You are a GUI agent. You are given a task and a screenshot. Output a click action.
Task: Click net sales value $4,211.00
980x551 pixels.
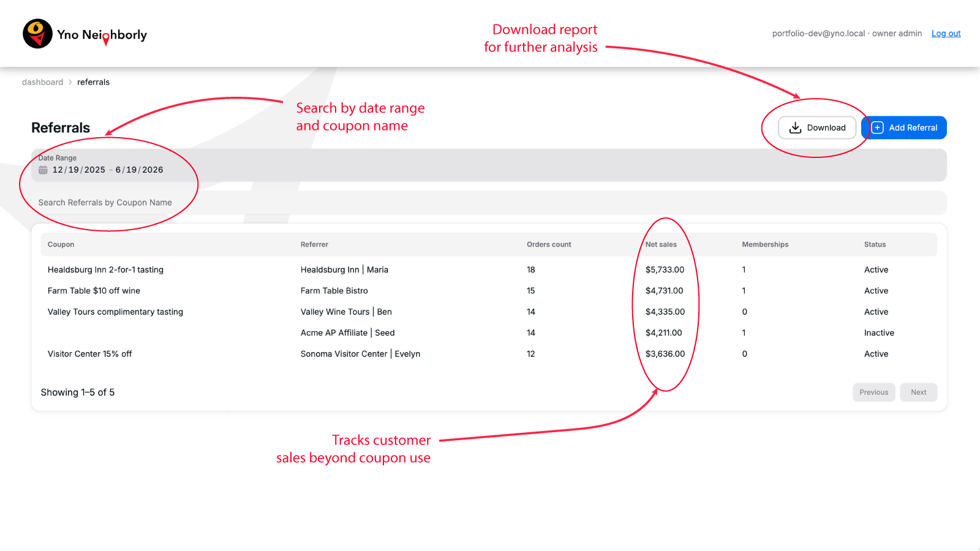point(663,333)
